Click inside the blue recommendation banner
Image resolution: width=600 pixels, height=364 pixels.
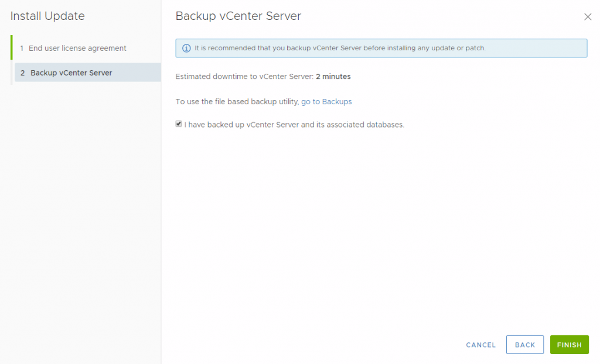(x=381, y=48)
